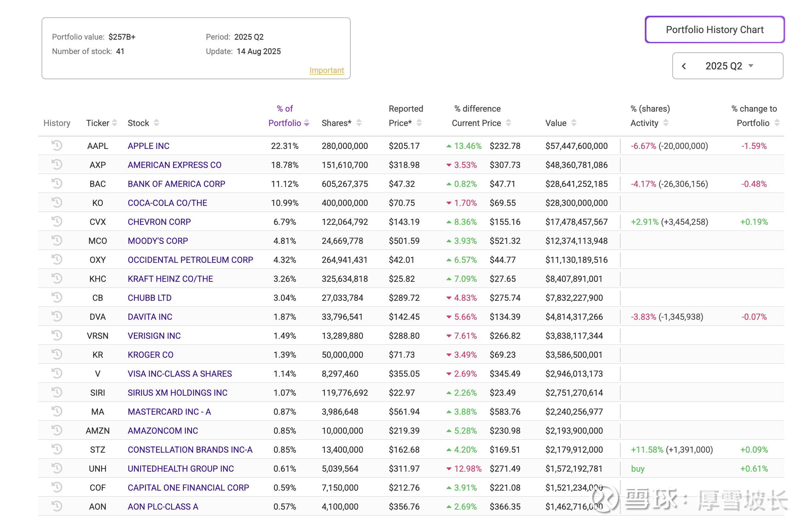Open history icon for AON PLC row
This screenshot has height=525, width=812.
(x=57, y=506)
